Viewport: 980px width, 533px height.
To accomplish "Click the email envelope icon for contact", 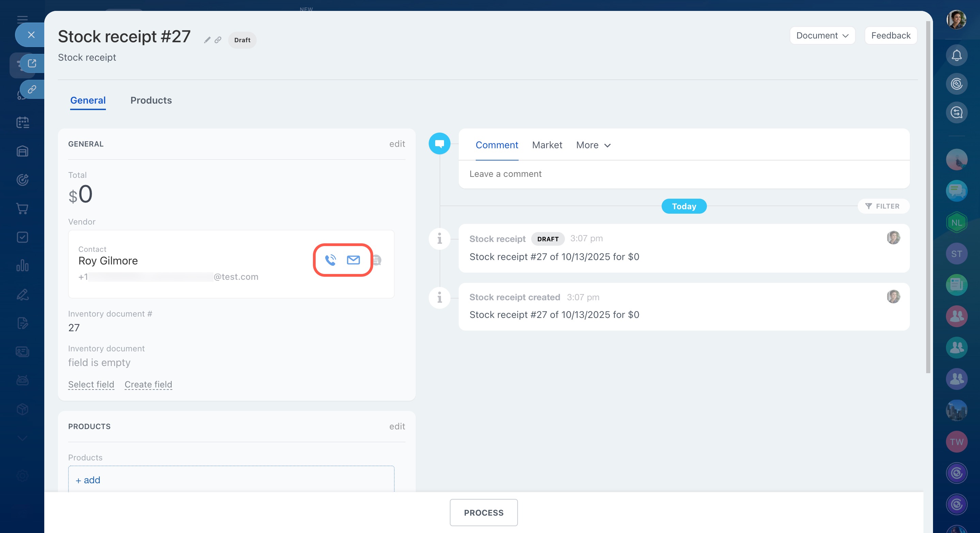I will pyautogui.click(x=353, y=260).
